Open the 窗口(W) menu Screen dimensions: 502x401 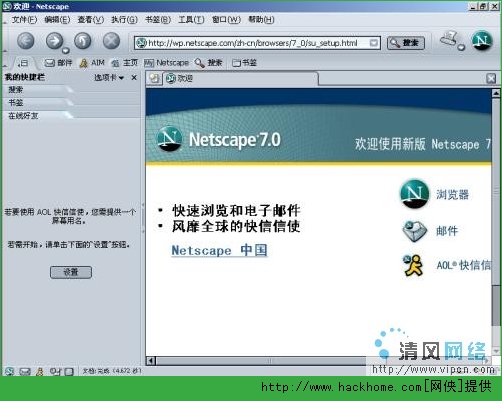click(x=226, y=20)
